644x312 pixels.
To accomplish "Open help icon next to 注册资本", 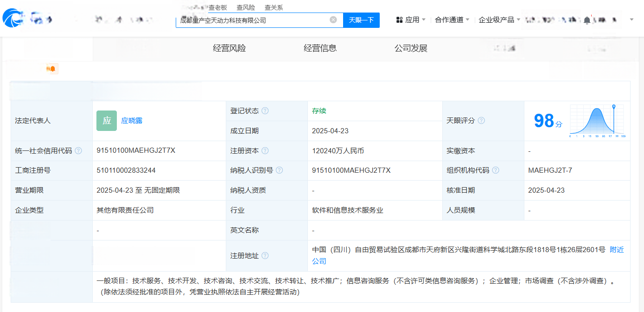I will (265, 151).
